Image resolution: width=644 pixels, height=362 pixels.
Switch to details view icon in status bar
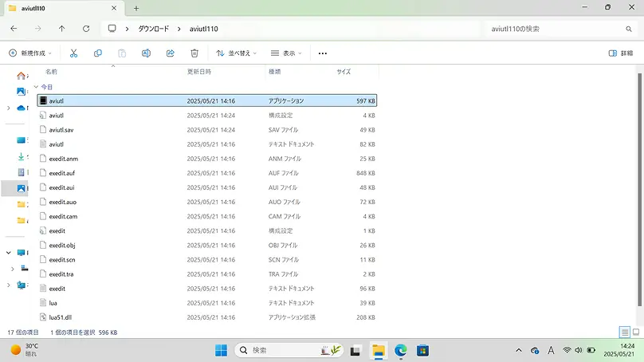[625, 332]
